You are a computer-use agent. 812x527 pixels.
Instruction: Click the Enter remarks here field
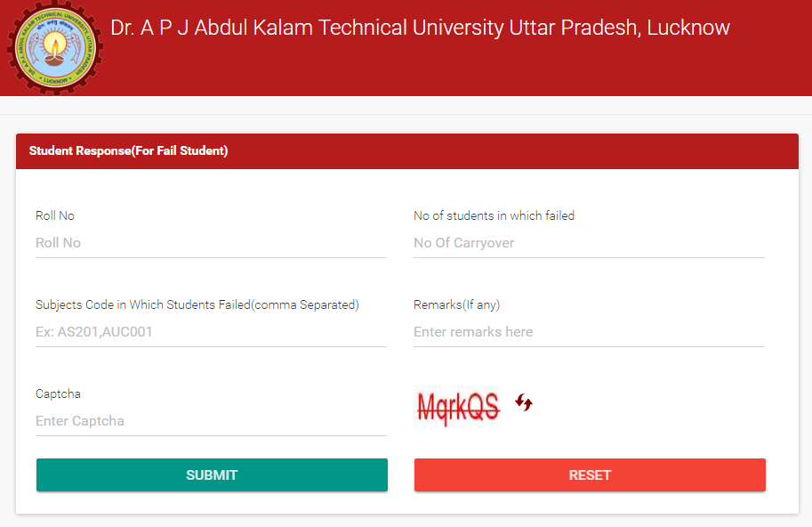589,332
